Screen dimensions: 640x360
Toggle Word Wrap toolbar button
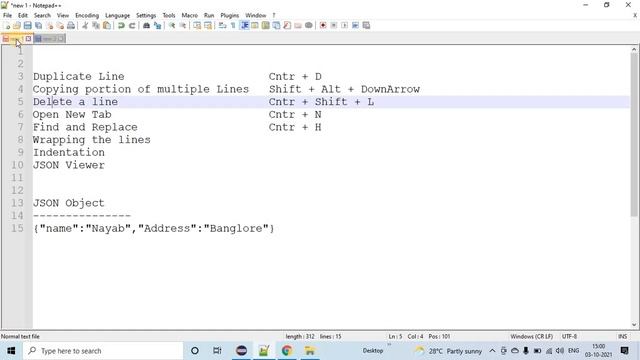222,25
